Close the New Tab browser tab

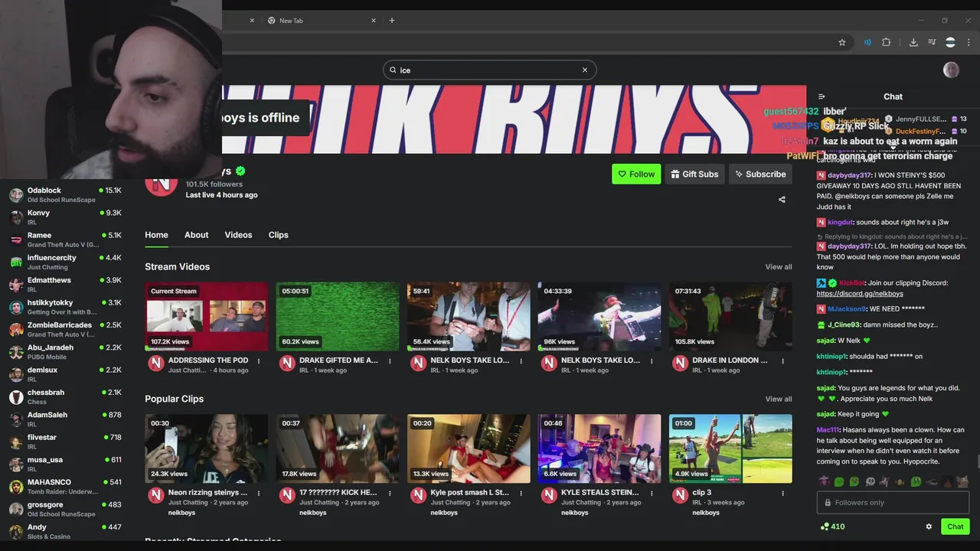pos(374,21)
